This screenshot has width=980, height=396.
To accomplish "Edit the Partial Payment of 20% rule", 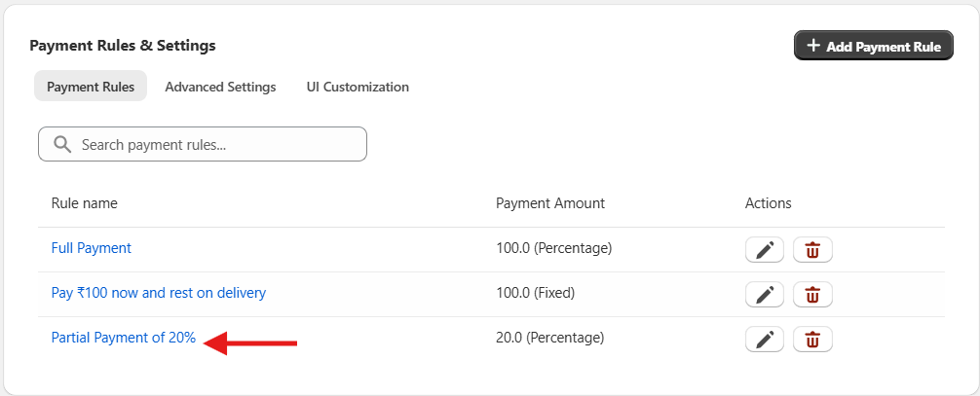I will tap(765, 339).
